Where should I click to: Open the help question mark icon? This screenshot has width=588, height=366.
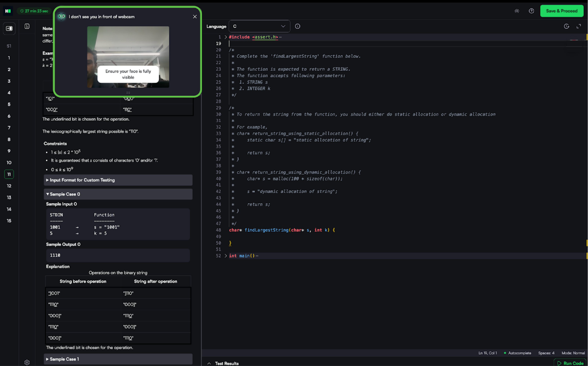coord(531,11)
